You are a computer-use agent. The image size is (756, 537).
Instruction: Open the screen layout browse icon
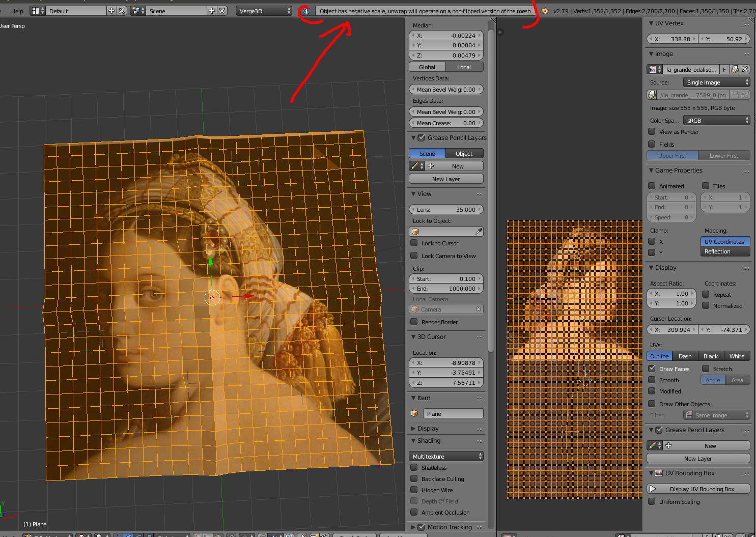click(x=38, y=11)
